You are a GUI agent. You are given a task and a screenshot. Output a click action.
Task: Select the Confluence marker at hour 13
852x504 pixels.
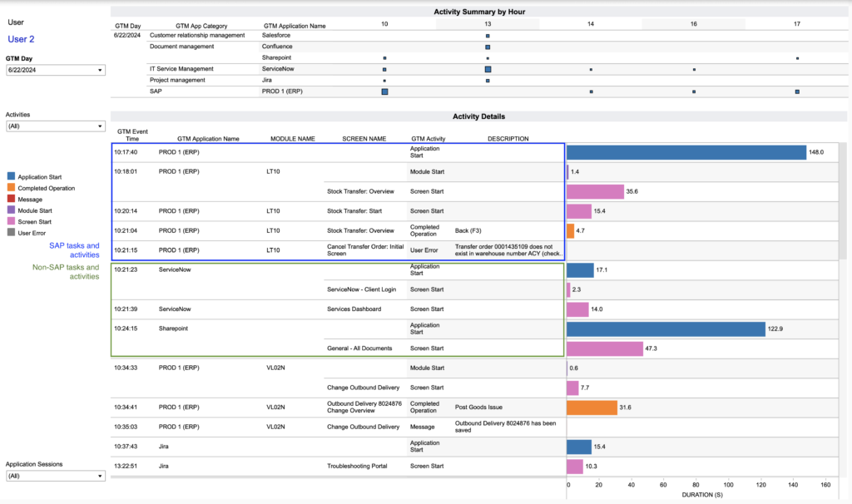pos(488,47)
